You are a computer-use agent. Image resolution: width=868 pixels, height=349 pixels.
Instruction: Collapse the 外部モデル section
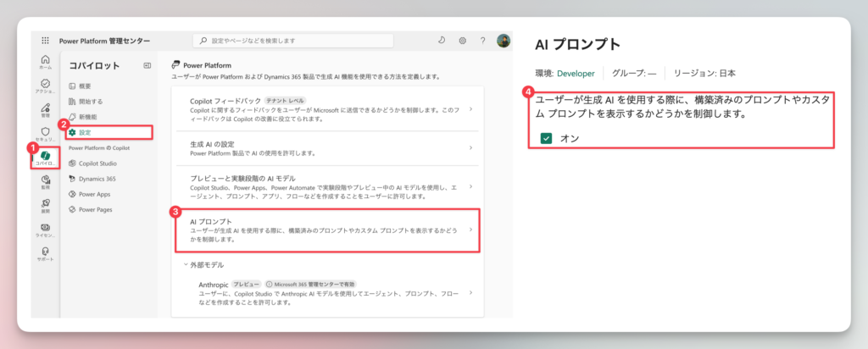(186, 263)
